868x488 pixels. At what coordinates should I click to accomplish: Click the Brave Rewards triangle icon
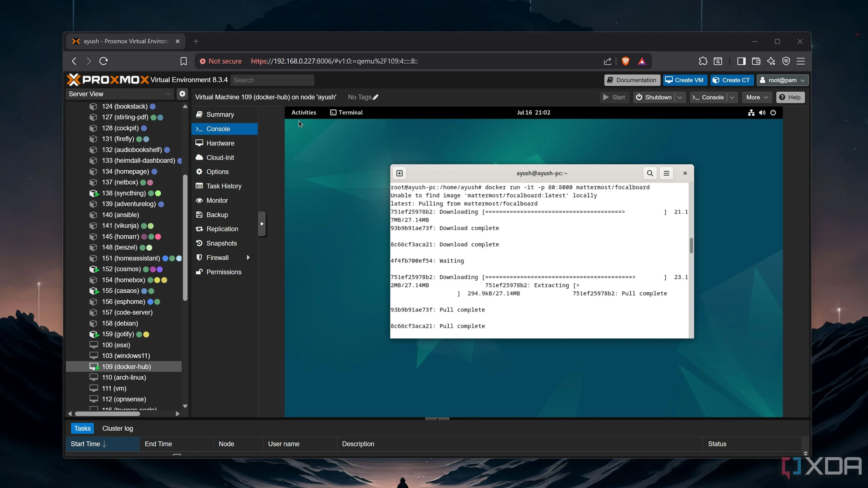642,61
